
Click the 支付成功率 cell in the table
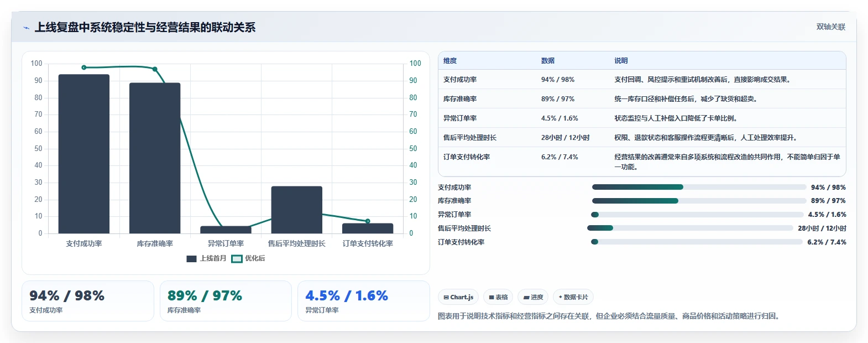[460, 80]
